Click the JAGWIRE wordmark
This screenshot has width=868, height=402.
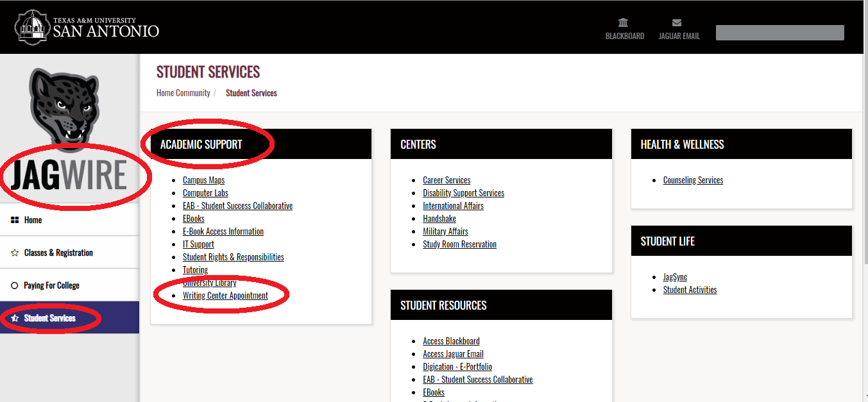pyautogui.click(x=69, y=175)
